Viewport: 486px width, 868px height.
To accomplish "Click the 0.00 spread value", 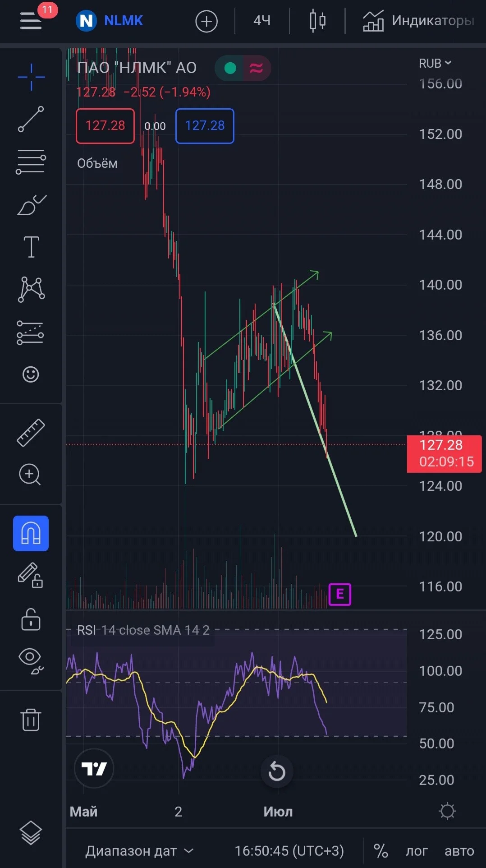I will coord(155,126).
